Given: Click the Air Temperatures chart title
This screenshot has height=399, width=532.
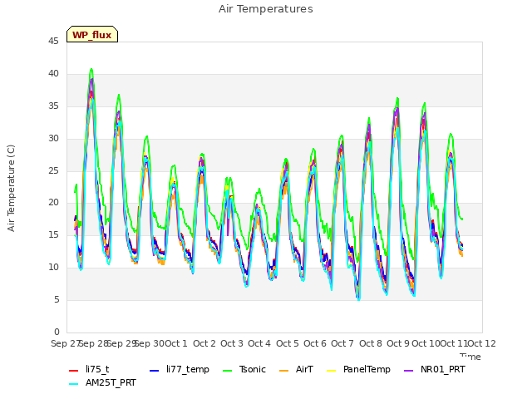Looking at the screenshot, I should 266,9.
